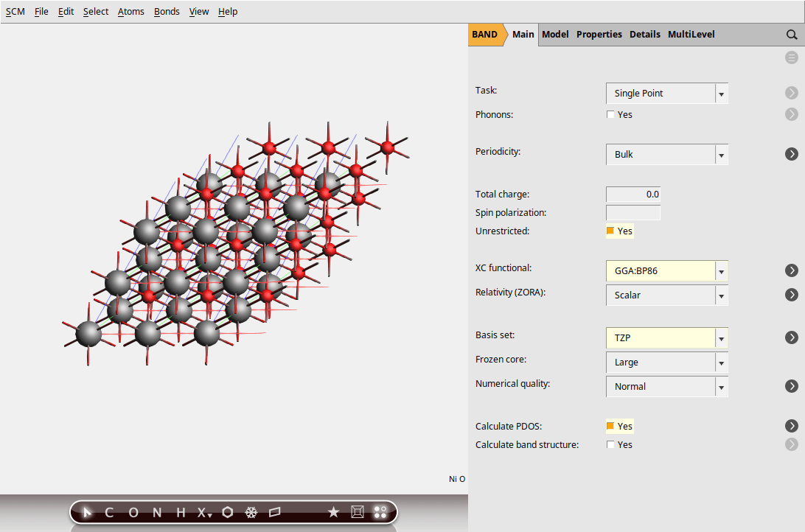Uncheck Calculate PDOS
805x532 pixels.
[x=613, y=426]
